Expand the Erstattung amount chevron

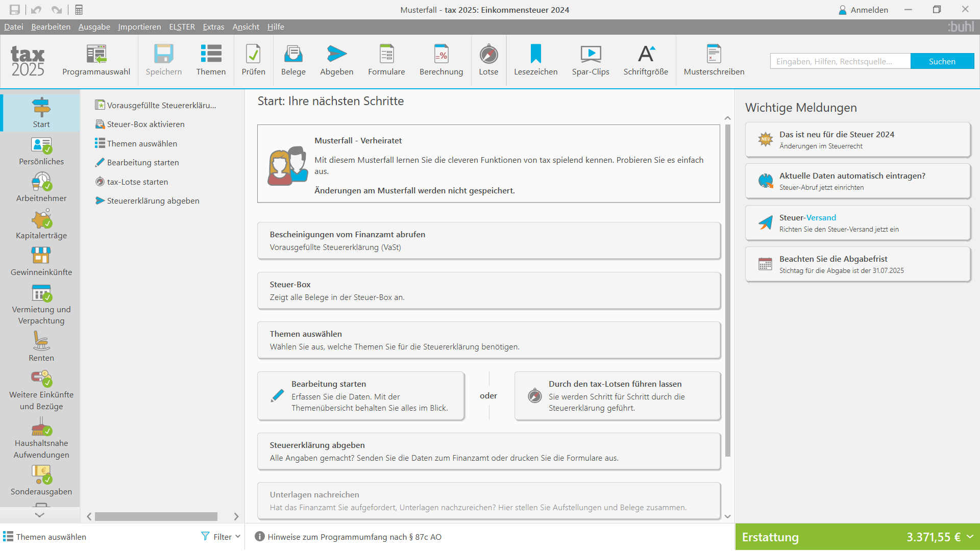969,537
